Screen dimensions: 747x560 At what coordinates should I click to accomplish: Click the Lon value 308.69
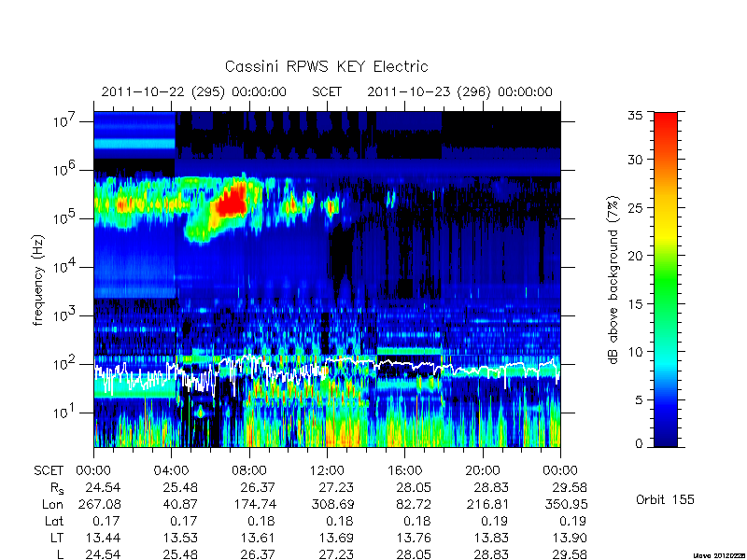tap(331, 504)
